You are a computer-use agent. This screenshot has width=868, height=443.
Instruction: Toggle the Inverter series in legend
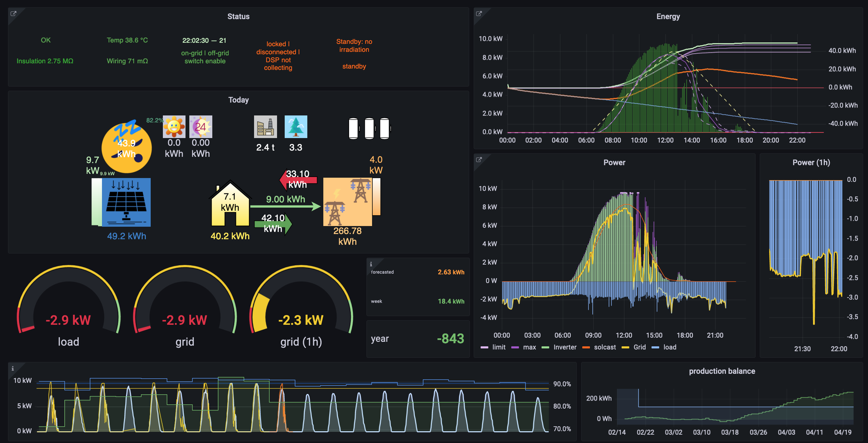pos(565,347)
